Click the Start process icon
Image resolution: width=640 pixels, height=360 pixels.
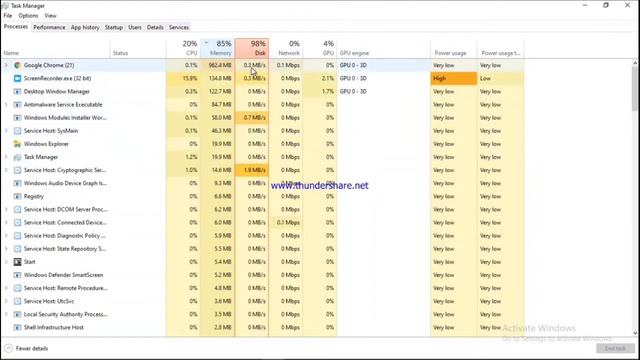pyautogui.click(x=17, y=262)
